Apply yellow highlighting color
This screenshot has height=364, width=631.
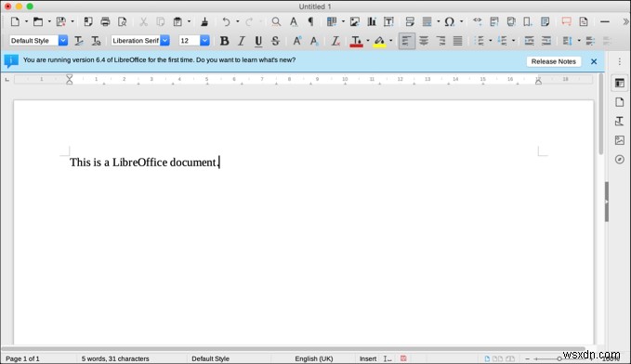[x=379, y=41]
